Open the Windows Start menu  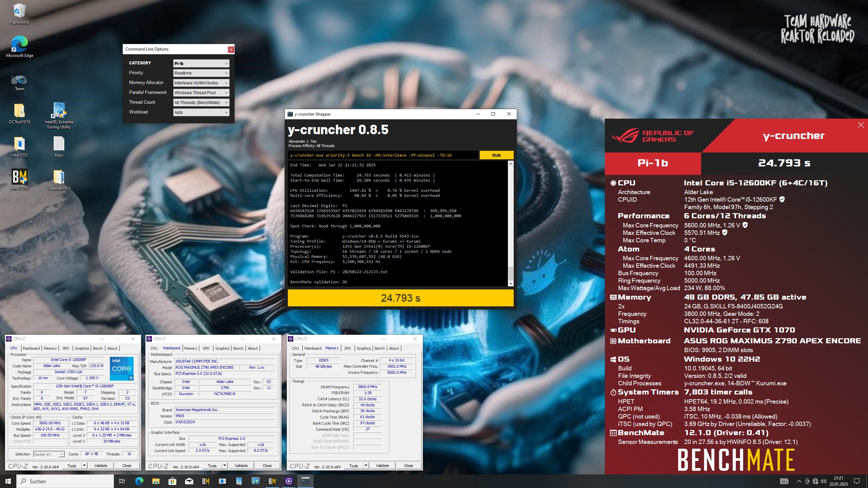[x=8, y=481]
